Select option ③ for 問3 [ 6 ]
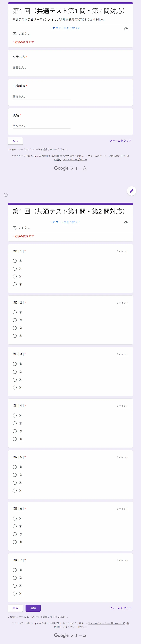 coord(15,534)
